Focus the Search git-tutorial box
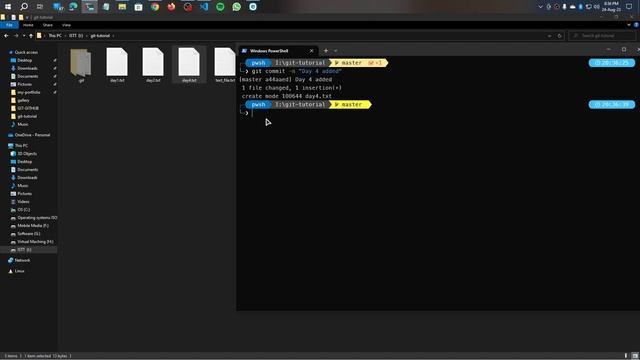640x360 pixels. [602, 36]
